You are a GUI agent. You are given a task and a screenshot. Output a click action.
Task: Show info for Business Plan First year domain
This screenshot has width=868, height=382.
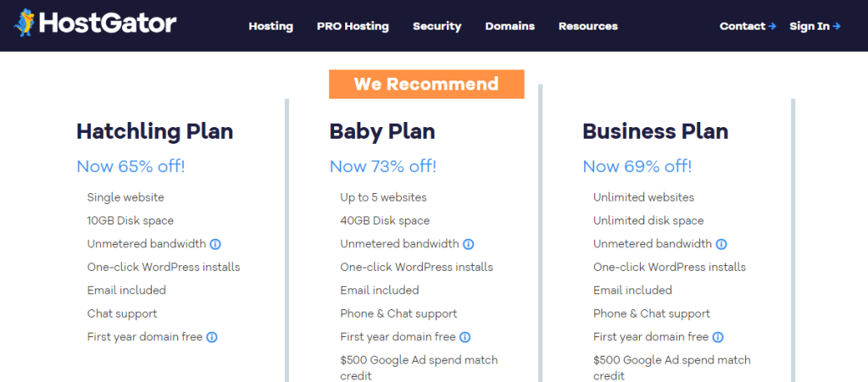pos(718,337)
